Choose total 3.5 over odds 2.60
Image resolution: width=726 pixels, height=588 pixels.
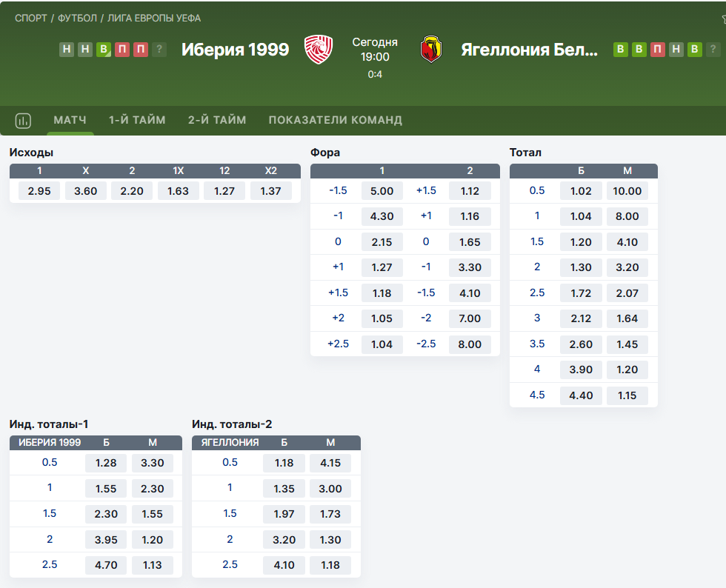coord(581,344)
